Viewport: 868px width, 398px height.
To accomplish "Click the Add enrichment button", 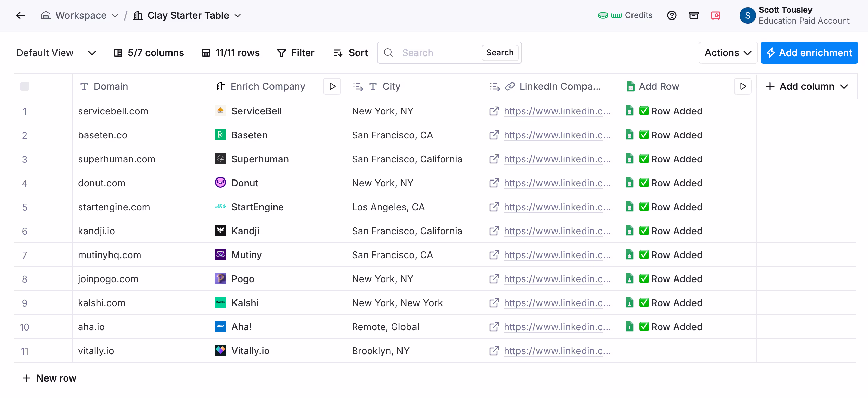I will [x=809, y=53].
